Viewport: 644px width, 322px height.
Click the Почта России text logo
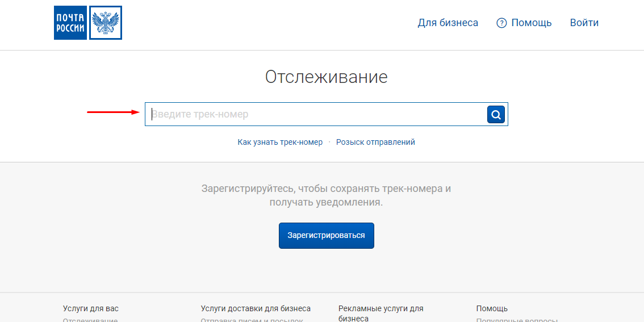coord(70,23)
